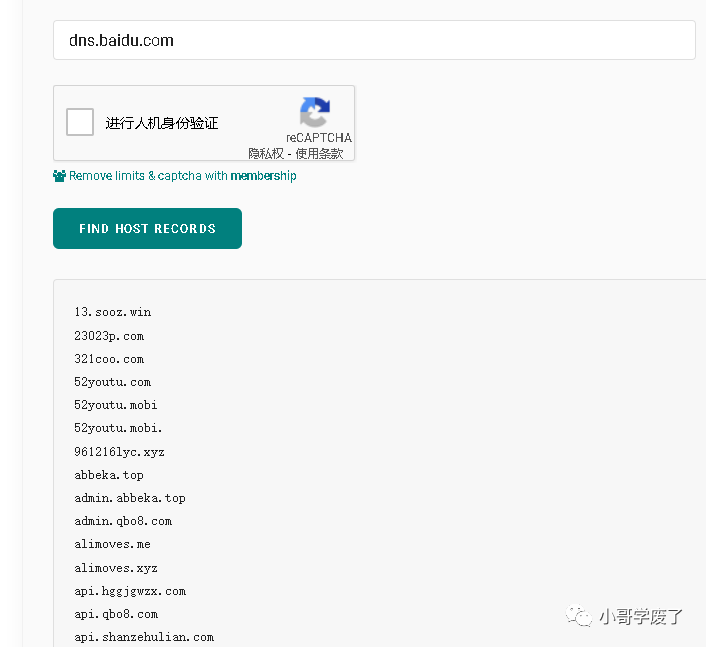This screenshot has height=647, width=706.
Task: Select the 961216lyc.xyz host record
Action: coord(119,452)
